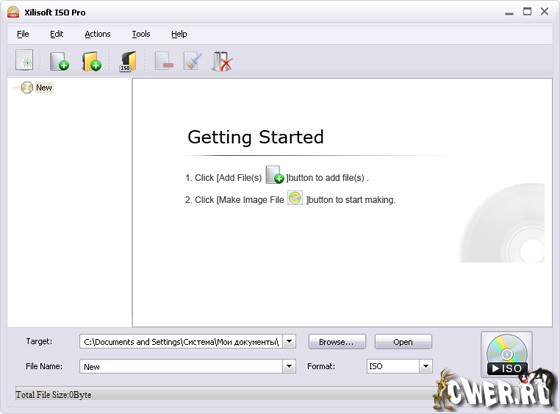Viewport: 560px width, 414px height.
Task: Click the Open button
Action: pos(403,342)
